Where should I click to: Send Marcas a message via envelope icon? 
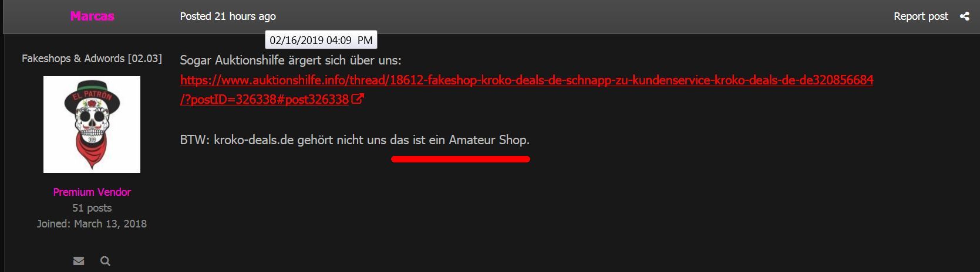click(x=79, y=261)
